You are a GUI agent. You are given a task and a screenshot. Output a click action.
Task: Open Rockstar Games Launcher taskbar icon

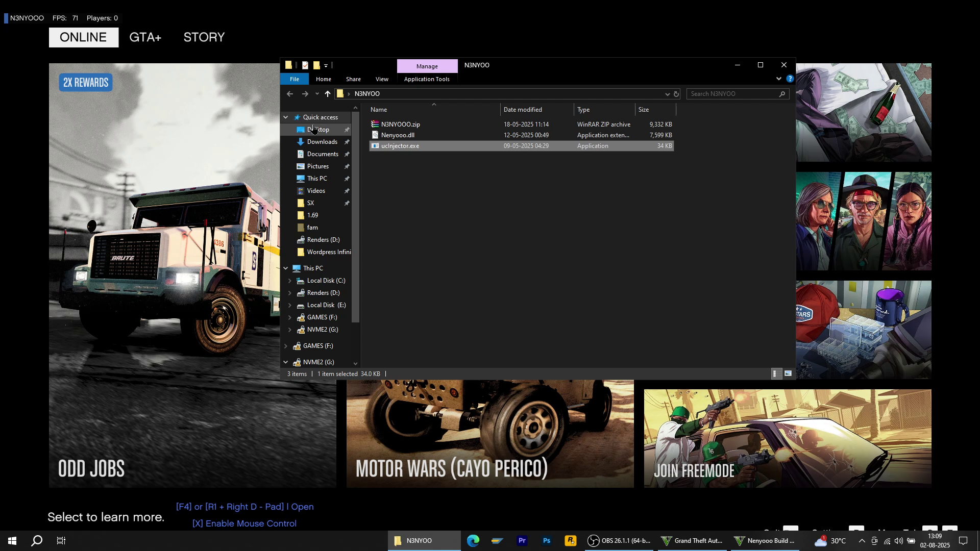click(571, 541)
